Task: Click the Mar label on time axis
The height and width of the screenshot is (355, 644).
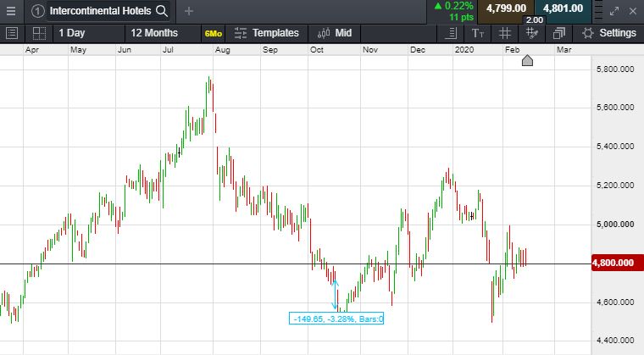Action: (x=563, y=50)
